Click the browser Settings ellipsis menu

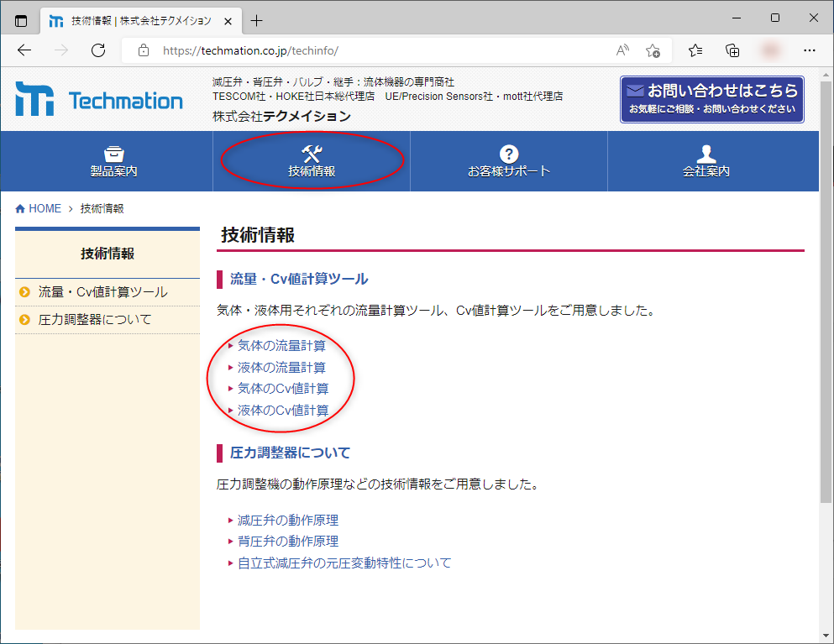pos(808,50)
